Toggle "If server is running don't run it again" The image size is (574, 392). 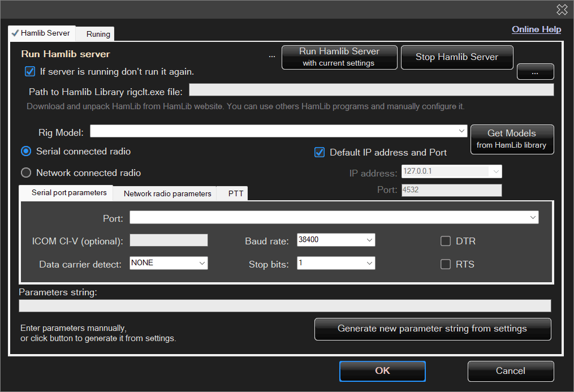(x=30, y=72)
